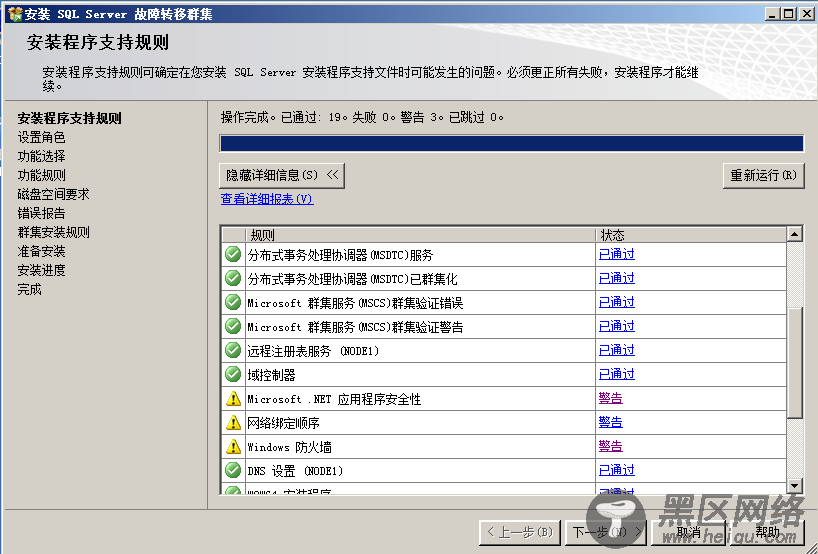Select 磁盘空间要求 step in sidebar
Image resolution: width=818 pixels, height=554 pixels.
pyautogui.click(x=53, y=194)
